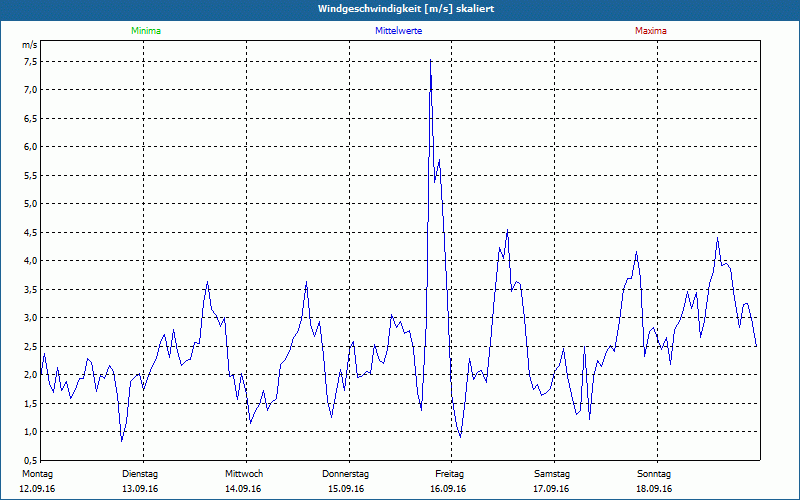Click the 1,0 y-axis value
Viewport: 800px width, 500px height.
[x=31, y=432]
